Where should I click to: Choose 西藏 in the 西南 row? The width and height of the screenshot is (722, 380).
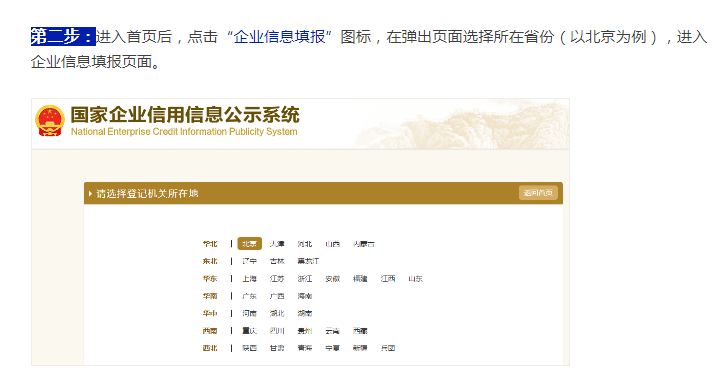[x=360, y=331]
